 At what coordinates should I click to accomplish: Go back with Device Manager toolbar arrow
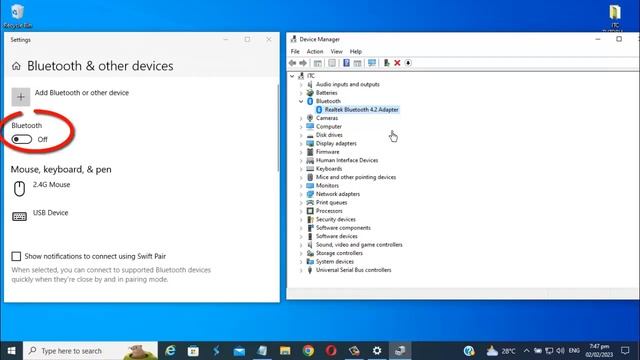(292, 63)
